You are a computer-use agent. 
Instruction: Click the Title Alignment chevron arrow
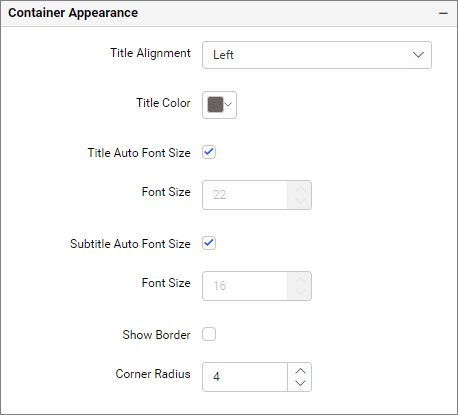pos(418,55)
